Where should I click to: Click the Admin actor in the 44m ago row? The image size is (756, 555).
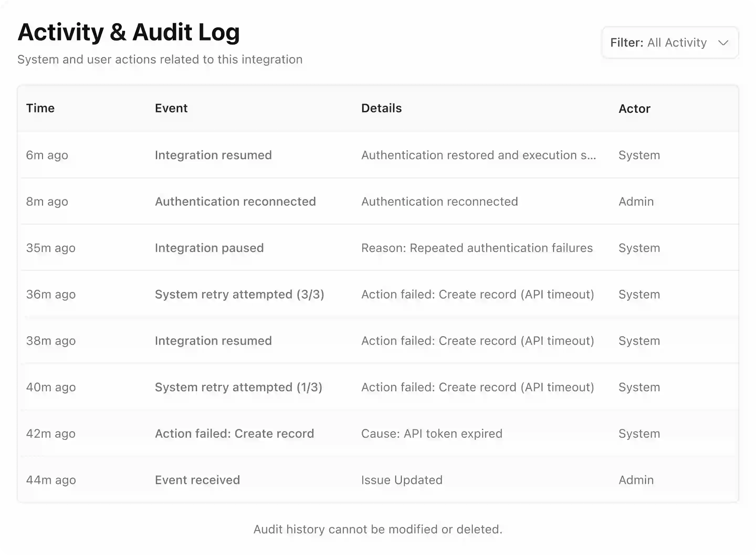pyautogui.click(x=636, y=480)
